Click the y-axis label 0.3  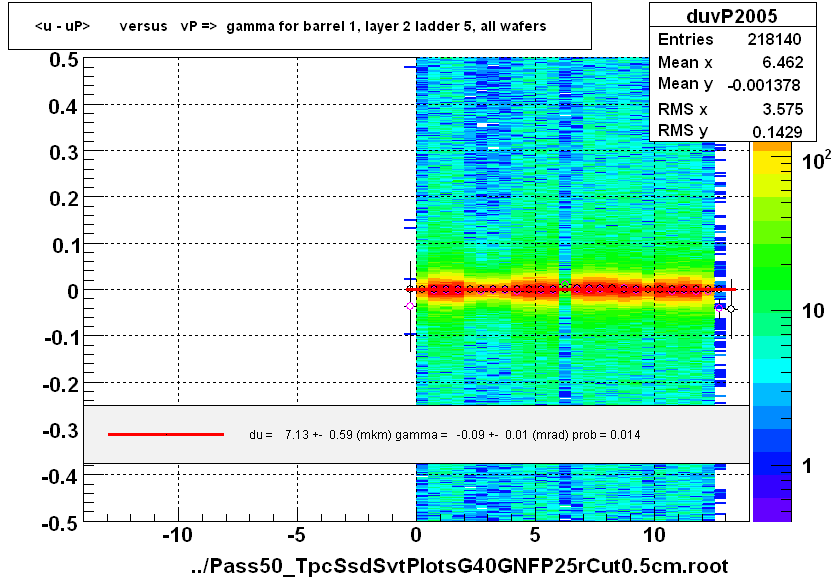[64, 153]
